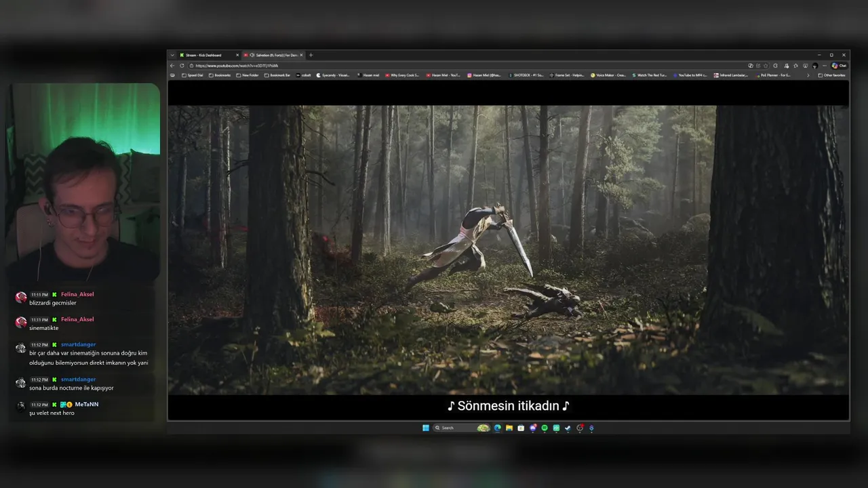Open Spotify from the taskbar
This screenshot has width=868, height=488.
click(x=545, y=428)
